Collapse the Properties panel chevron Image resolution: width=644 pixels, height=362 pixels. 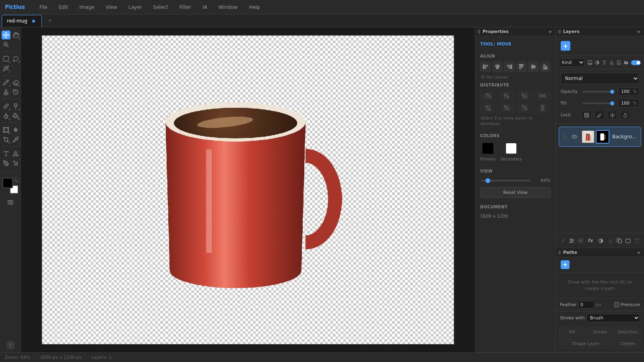click(x=550, y=32)
